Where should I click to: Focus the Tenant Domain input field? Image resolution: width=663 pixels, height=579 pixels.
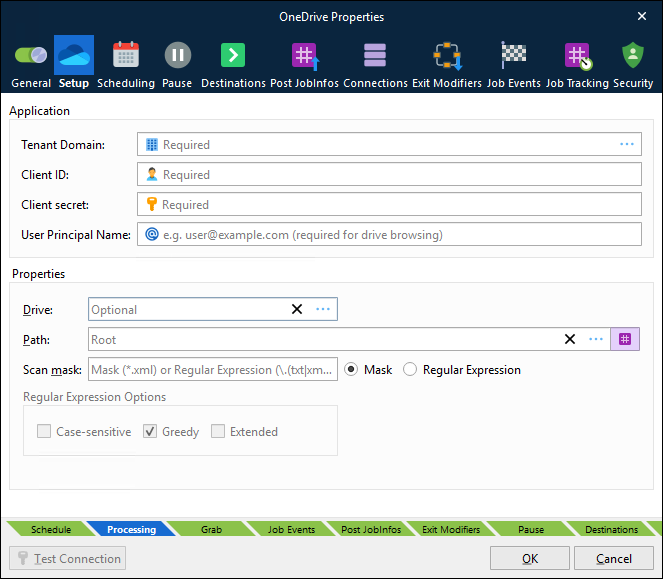[389, 144]
